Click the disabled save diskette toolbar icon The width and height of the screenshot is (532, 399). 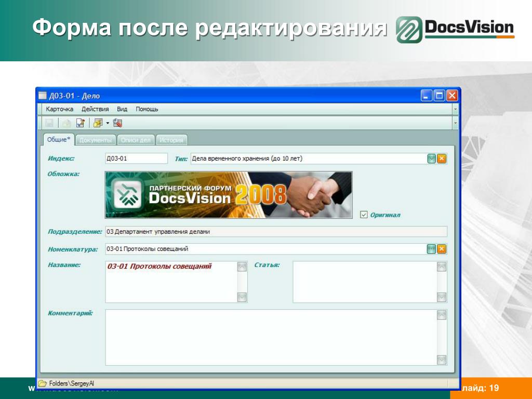[x=49, y=123]
